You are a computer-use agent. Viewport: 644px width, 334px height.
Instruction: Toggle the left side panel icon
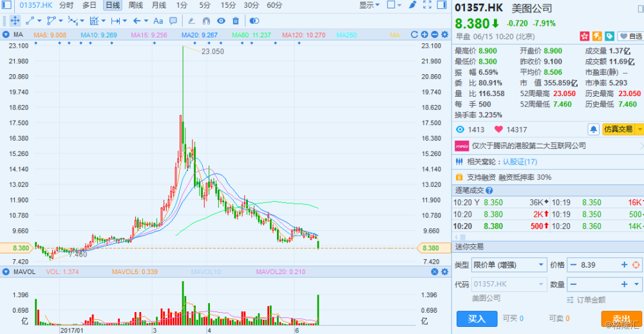tap(6, 5)
